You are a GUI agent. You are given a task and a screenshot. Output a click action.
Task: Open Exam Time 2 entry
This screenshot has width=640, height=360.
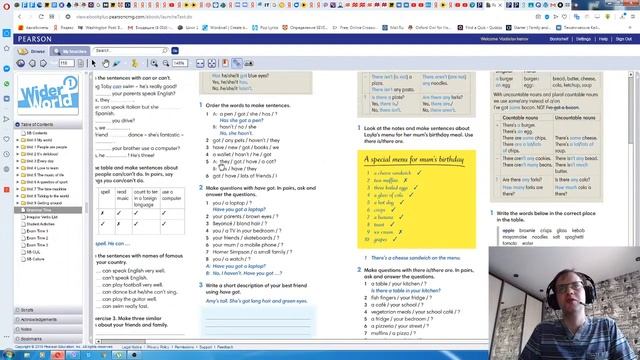pos(37,238)
